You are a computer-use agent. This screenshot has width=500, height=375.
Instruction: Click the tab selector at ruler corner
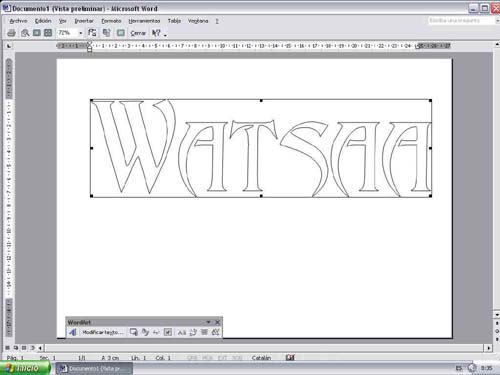[x=9, y=46]
